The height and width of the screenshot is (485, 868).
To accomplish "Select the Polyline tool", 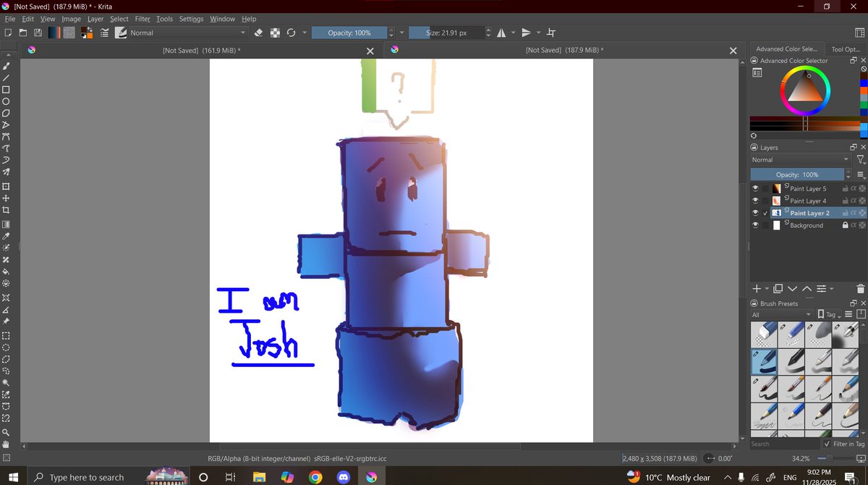I will (6, 125).
